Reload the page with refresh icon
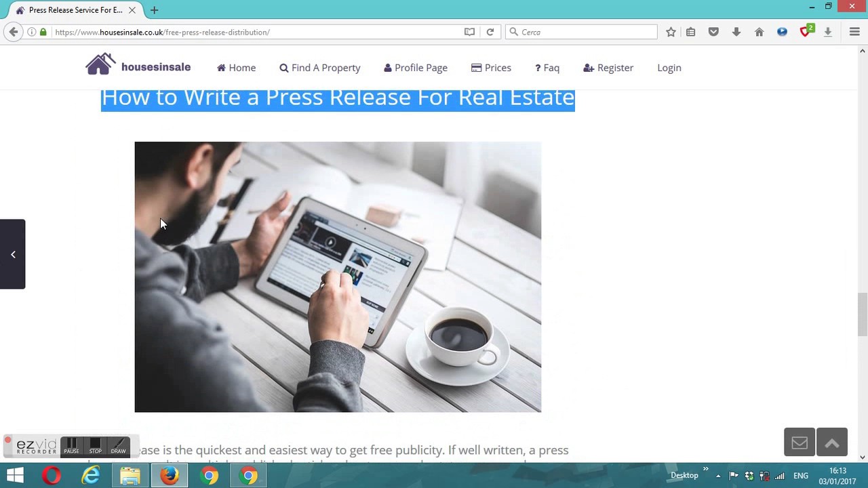Image resolution: width=868 pixels, height=488 pixels. click(x=490, y=32)
